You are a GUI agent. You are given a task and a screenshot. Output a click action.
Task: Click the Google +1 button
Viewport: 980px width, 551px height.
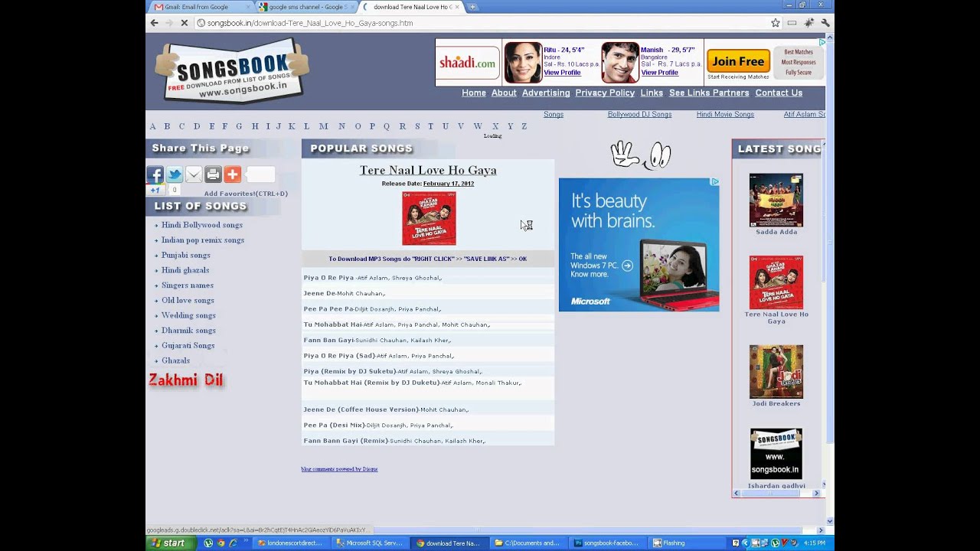click(x=155, y=190)
